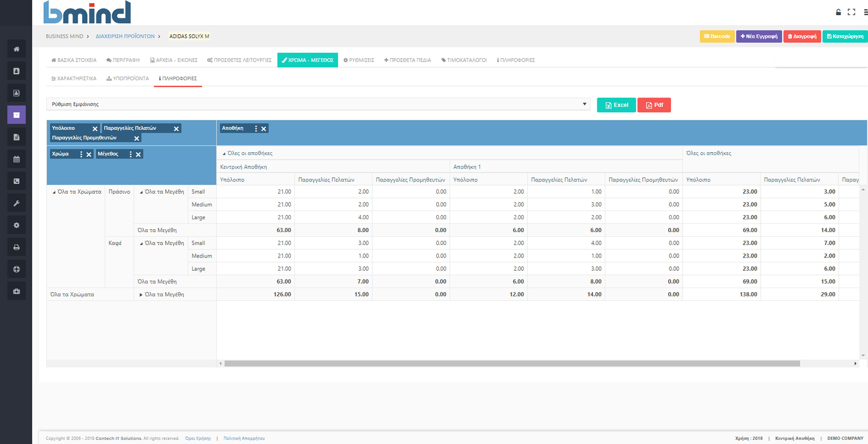Remove the Παραγγελίες Πελατών field chip
868x444 pixels.
(176, 129)
